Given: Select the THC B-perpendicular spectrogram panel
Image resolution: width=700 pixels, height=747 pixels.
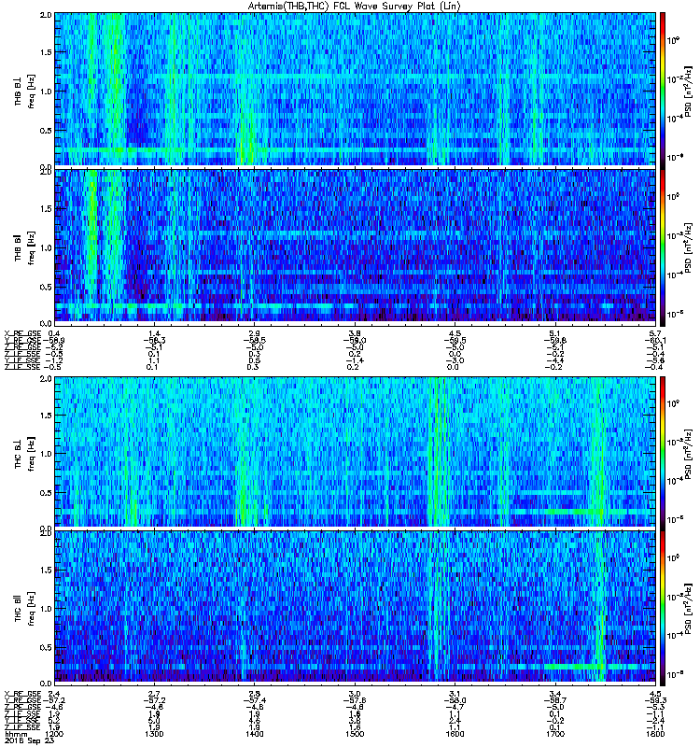Looking at the screenshot, I should [x=355, y=452].
